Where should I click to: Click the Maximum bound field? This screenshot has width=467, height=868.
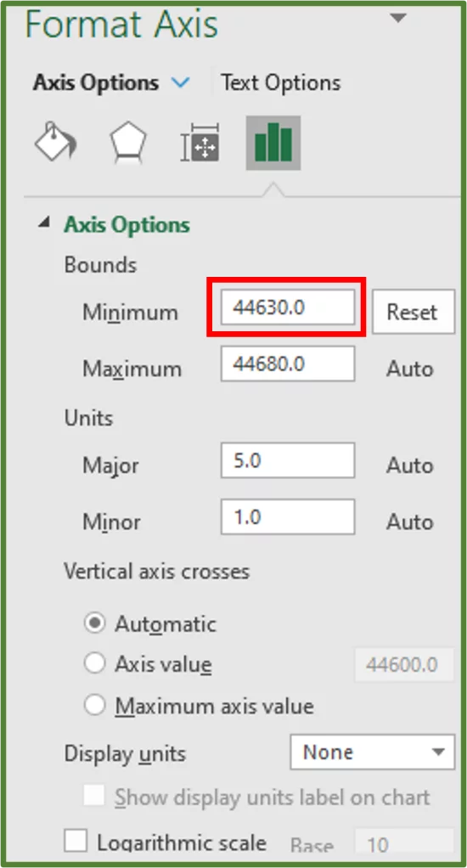point(288,364)
